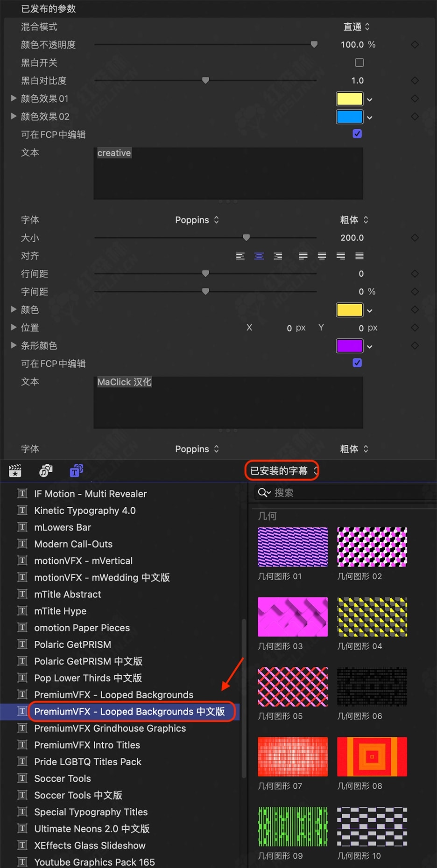Select Pop Lower Thirds 中文版 category

[x=88, y=678]
